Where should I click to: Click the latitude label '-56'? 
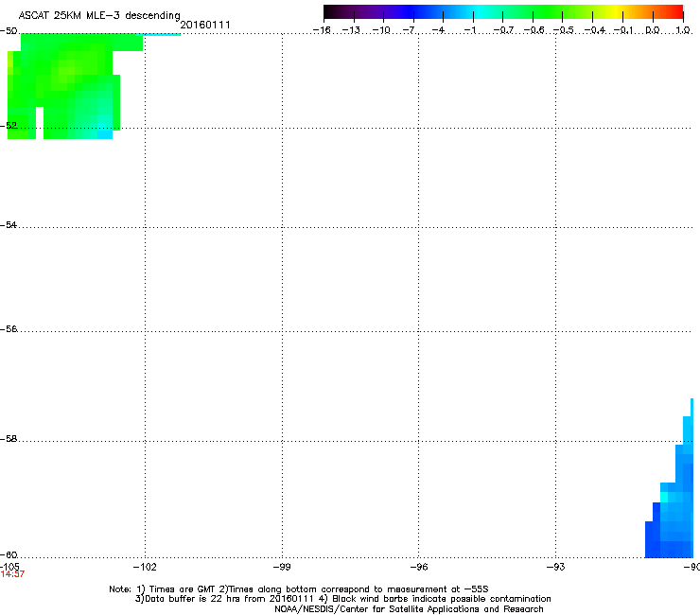pos(9,329)
